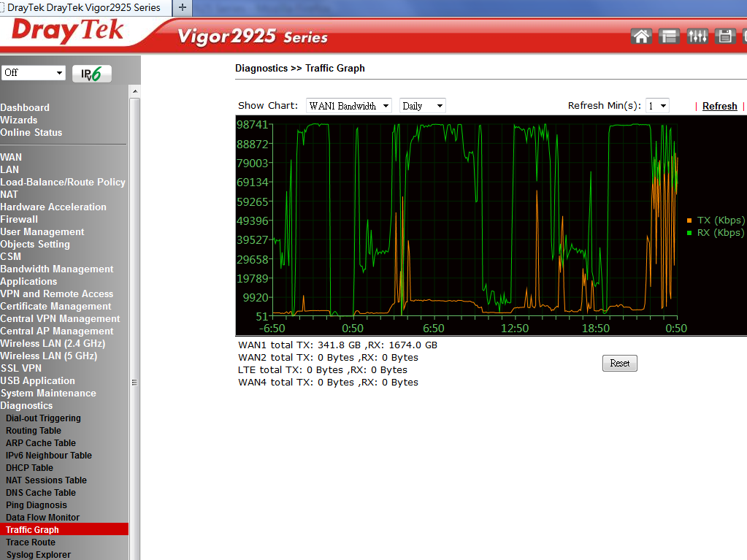The width and height of the screenshot is (747, 560).
Task: Click the WAN1 total TX/RX statistics line
Action: point(338,345)
